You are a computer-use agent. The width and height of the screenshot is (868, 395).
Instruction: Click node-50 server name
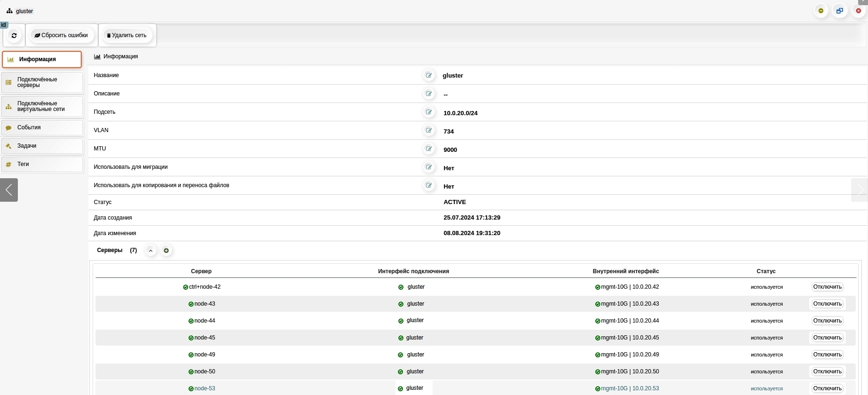(x=205, y=371)
